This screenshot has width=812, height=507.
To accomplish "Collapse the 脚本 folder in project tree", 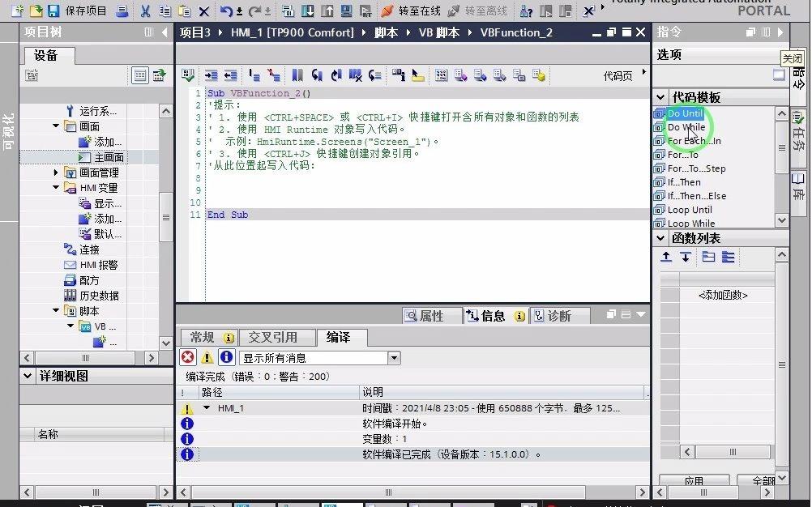I will click(56, 310).
